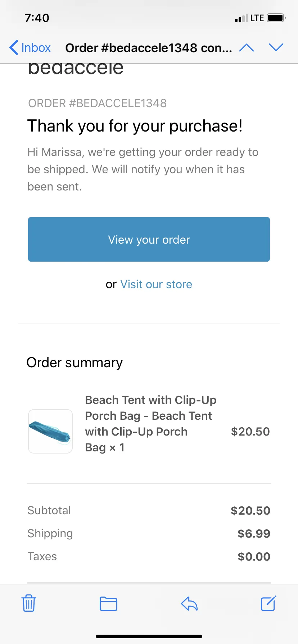Tap the previous message up arrow
This screenshot has width=298, height=644.
point(247,47)
